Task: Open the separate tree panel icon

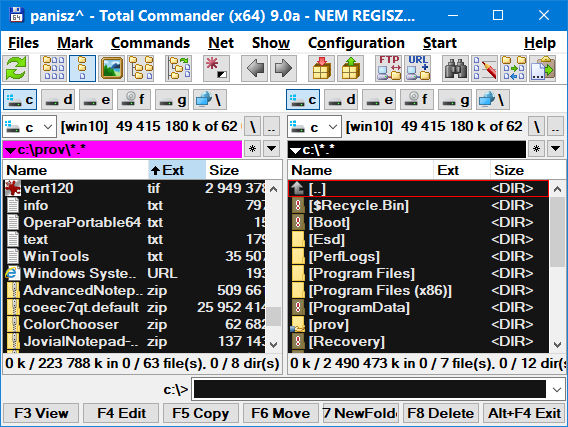Action: point(179,68)
